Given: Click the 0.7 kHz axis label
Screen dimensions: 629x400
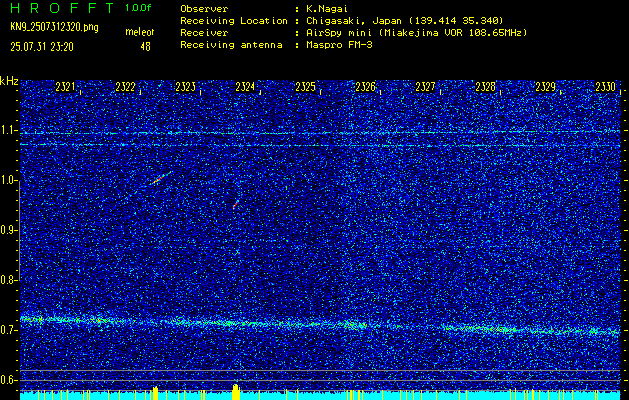Looking at the screenshot, I should [9, 330].
